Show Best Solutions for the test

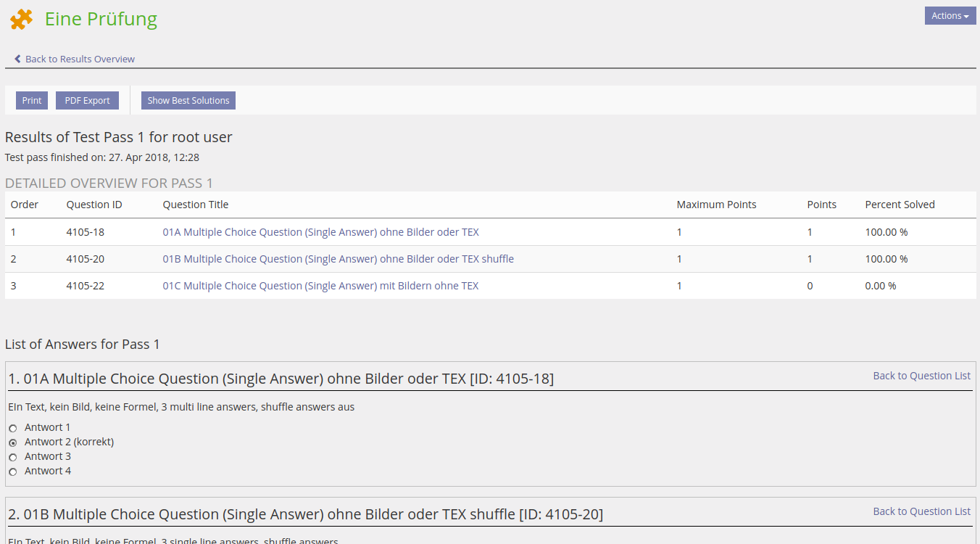pyautogui.click(x=188, y=101)
